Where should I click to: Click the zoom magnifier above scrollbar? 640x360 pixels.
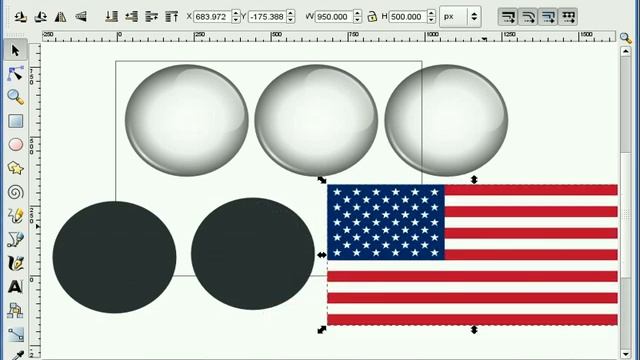pos(625,38)
